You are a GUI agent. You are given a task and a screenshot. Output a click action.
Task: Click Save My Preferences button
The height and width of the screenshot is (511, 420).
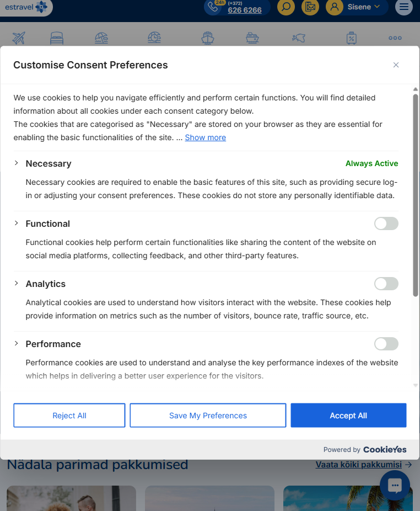208,415
